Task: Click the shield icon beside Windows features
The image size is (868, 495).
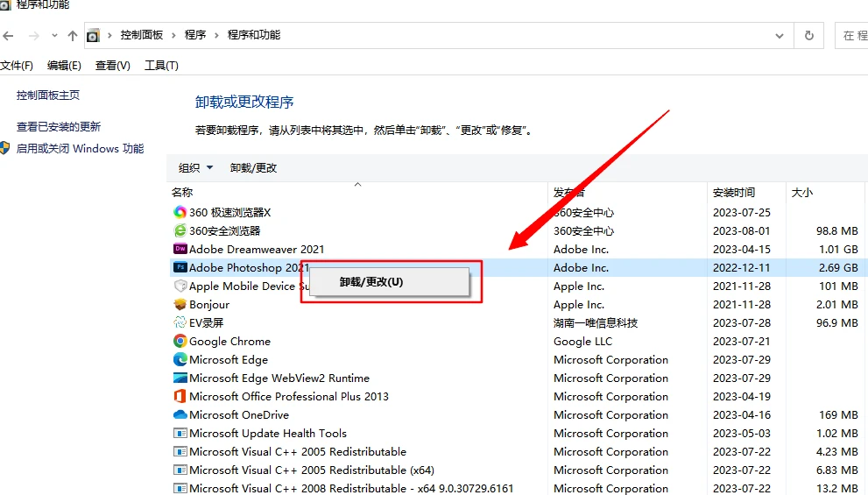Action: click(x=5, y=148)
